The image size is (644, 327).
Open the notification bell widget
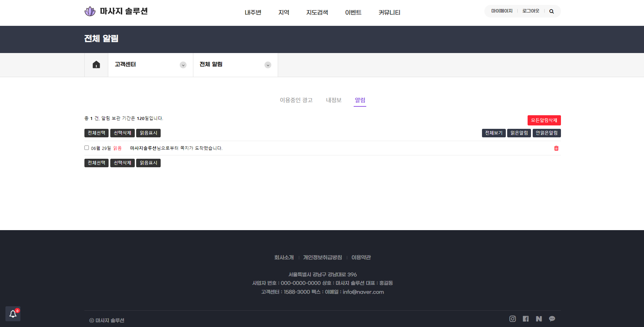(x=13, y=314)
